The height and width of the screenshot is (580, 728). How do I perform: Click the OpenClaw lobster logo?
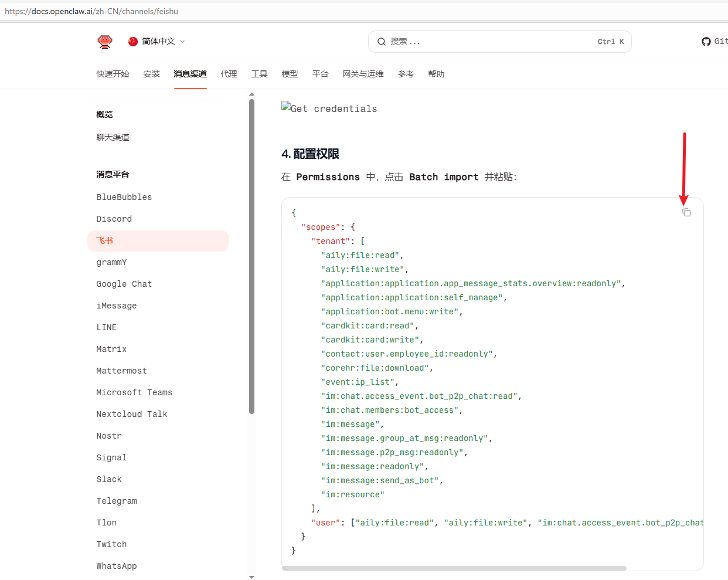[x=105, y=42]
